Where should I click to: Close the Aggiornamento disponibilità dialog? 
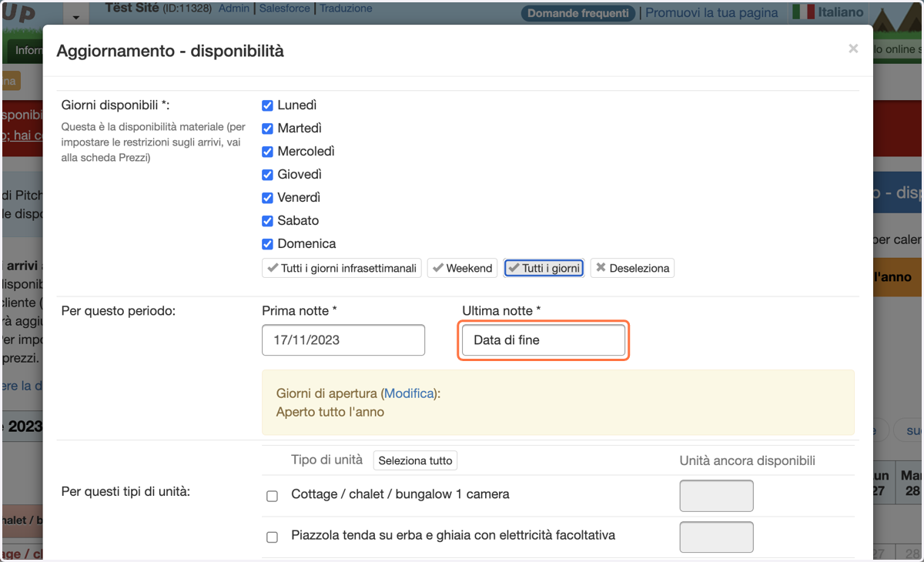pos(853,49)
